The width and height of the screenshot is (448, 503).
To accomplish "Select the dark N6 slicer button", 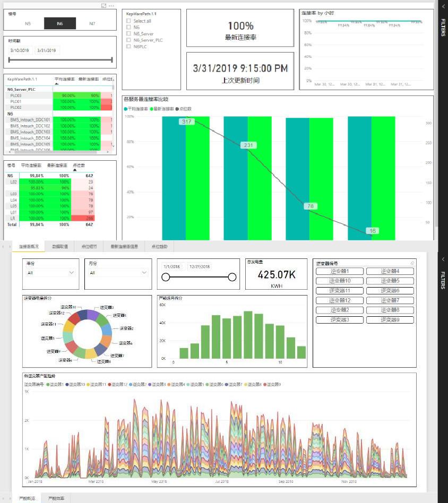I will pyautogui.click(x=60, y=23).
